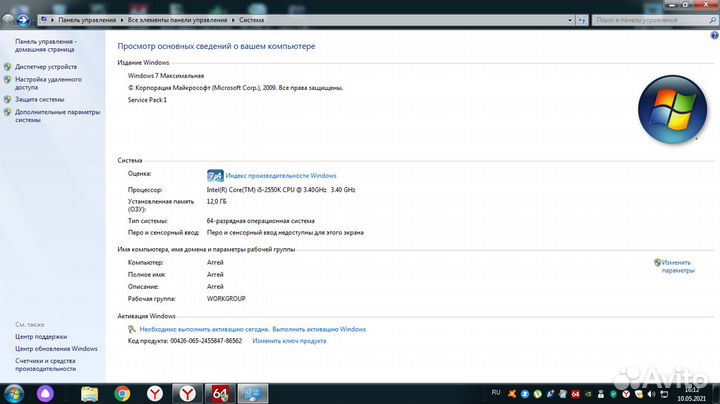720x404 pixels.
Task: Select 'Windows 7 Максимальная' edition text
Action: pyautogui.click(x=166, y=76)
